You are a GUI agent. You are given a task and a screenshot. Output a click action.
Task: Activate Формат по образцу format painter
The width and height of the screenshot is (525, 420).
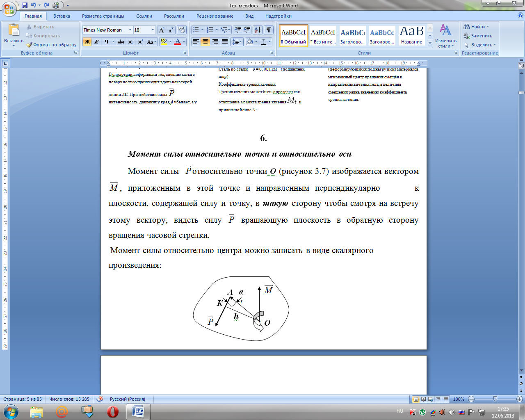tap(51, 45)
